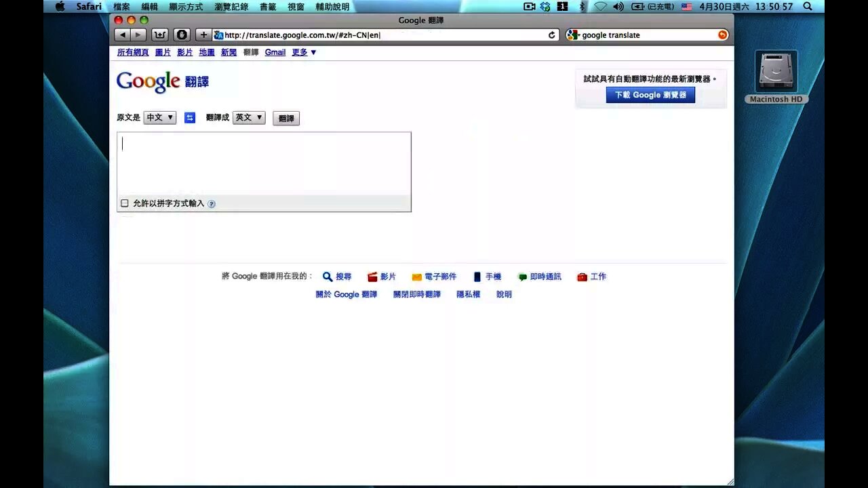This screenshot has height=488, width=868.
Task: Open the 視窗 menu
Action: 296,6
